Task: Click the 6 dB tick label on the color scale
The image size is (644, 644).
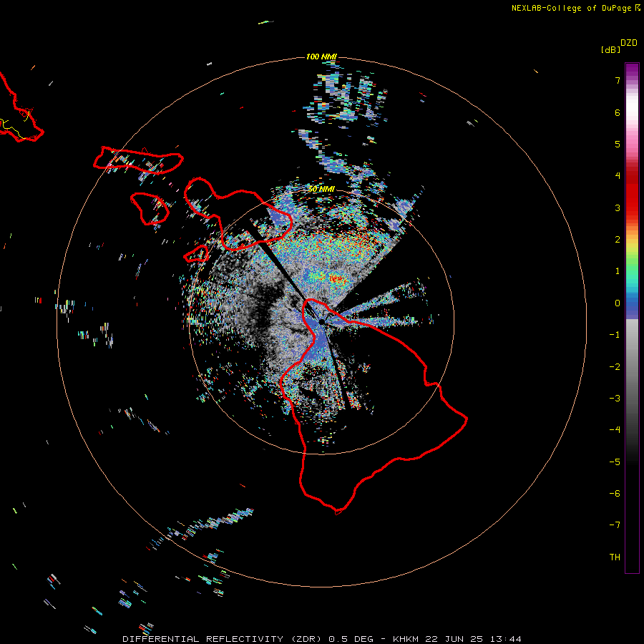Action: point(618,112)
